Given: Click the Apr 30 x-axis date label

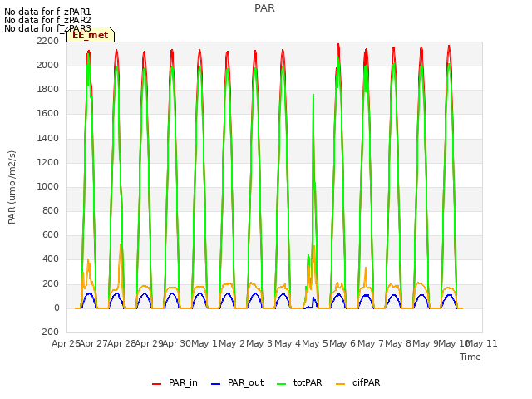Looking at the screenshot, I should (x=176, y=343).
